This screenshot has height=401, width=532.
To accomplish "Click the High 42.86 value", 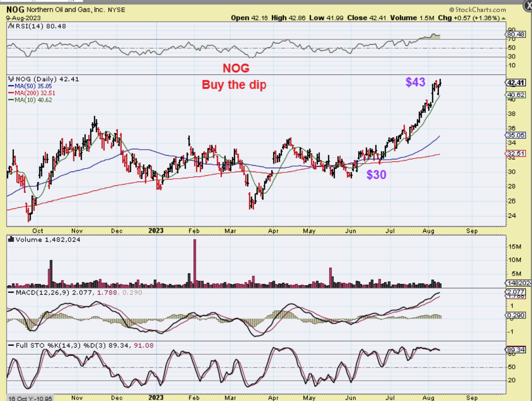I will pos(288,18).
